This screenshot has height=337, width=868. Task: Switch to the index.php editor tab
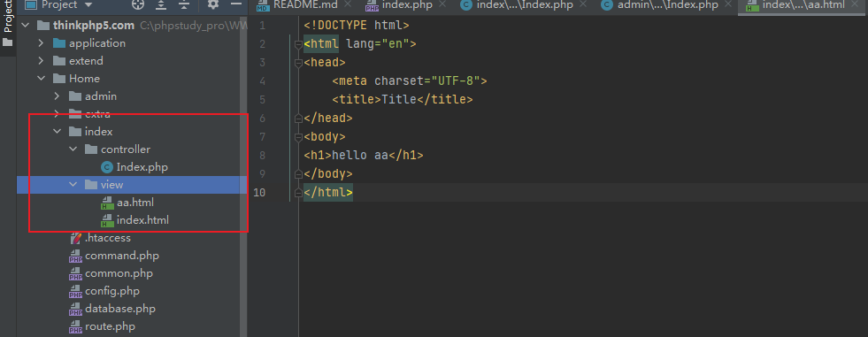pyautogui.click(x=406, y=5)
